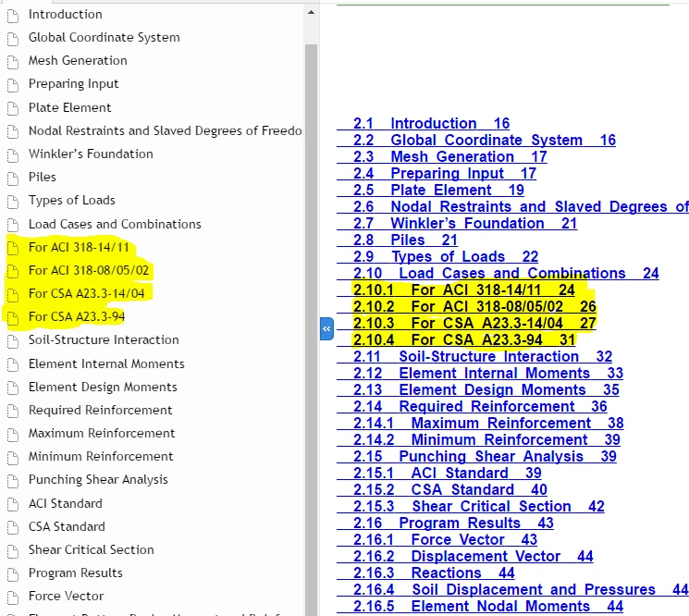Viewport: 689px width, 616px height.
Task: Click the page icon beside Introduction bookmark
Action: [x=13, y=16]
